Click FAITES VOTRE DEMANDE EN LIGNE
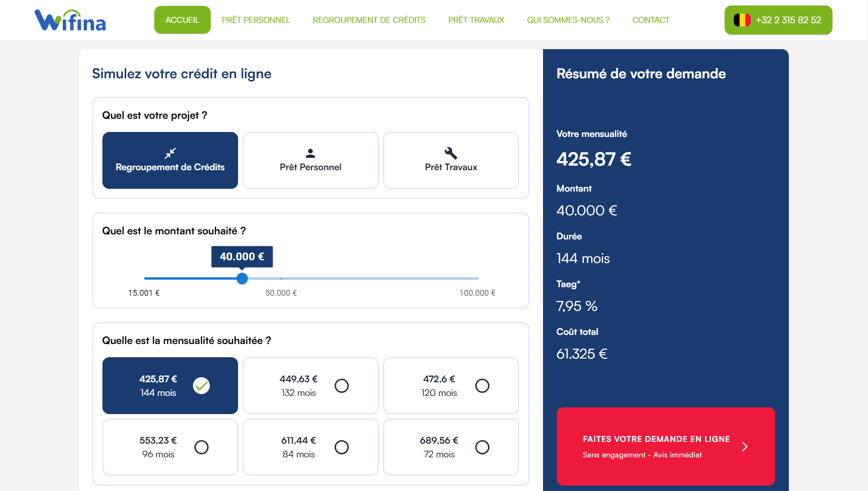This screenshot has height=491, width=868. (x=657, y=439)
